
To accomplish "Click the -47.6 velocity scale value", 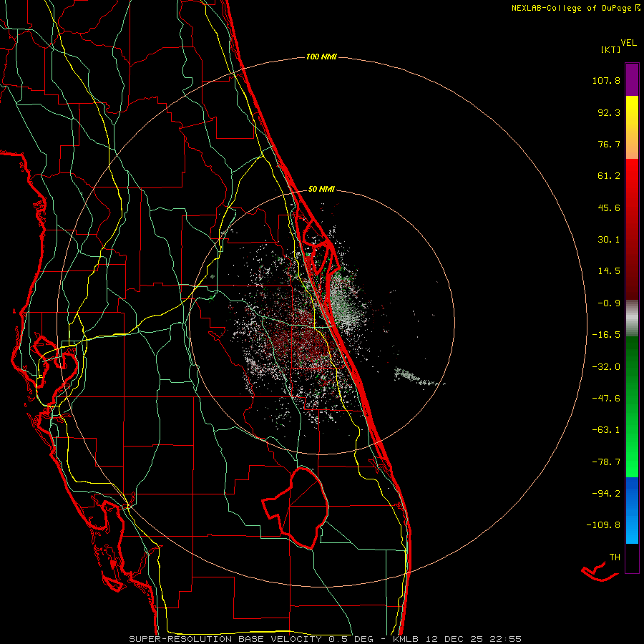I will pos(606,399).
